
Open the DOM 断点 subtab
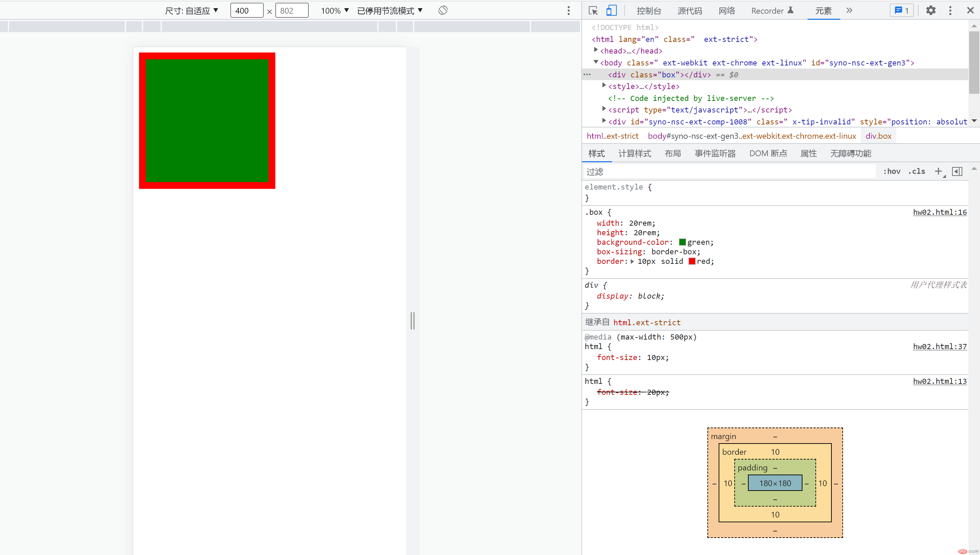tap(768, 154)
